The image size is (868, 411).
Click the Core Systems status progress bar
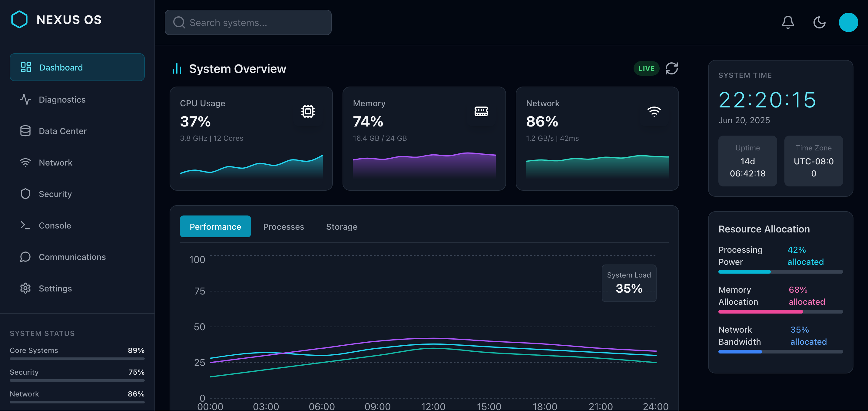point(77,359)
